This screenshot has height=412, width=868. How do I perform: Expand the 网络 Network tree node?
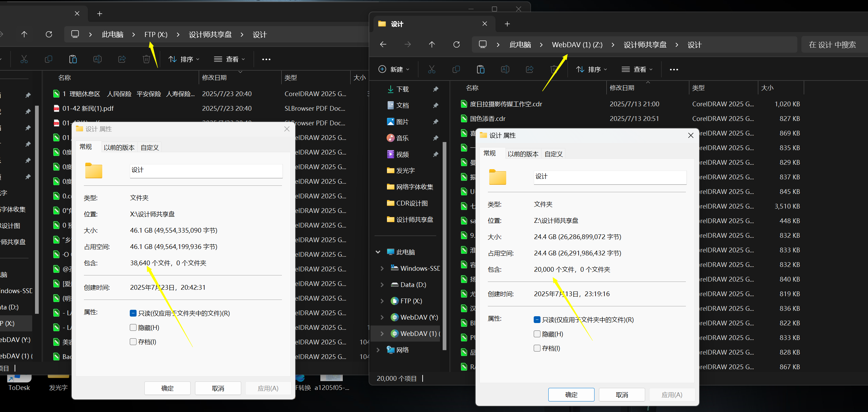click(x=378, y=350)
